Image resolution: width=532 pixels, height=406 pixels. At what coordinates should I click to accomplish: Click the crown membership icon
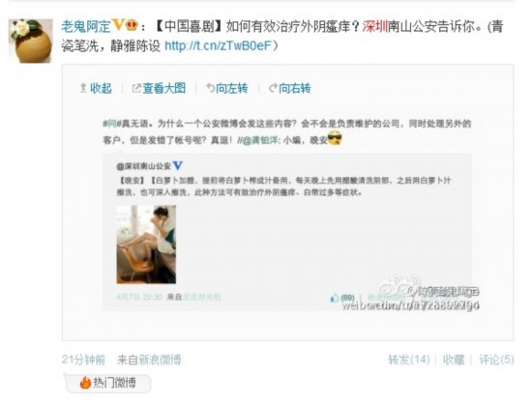132,25
